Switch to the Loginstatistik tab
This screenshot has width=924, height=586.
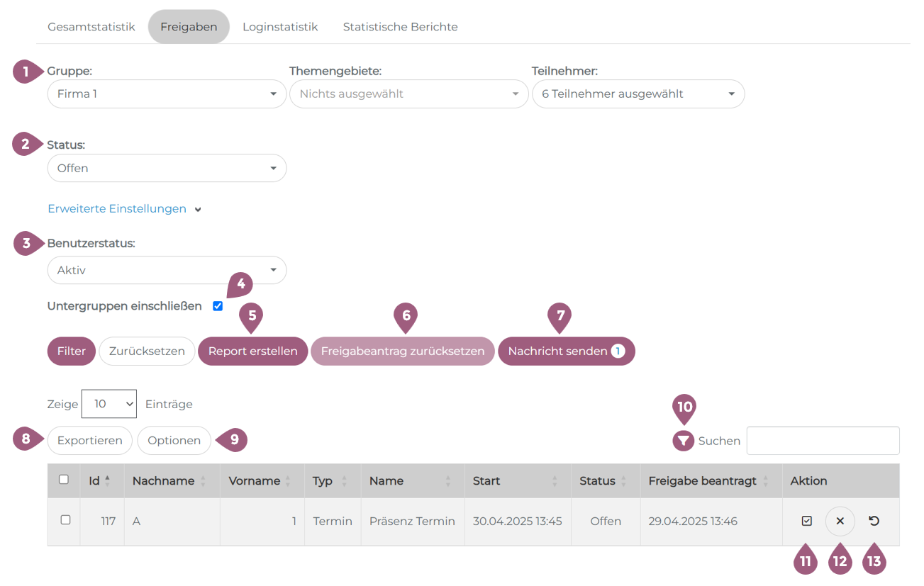(280, 27)
